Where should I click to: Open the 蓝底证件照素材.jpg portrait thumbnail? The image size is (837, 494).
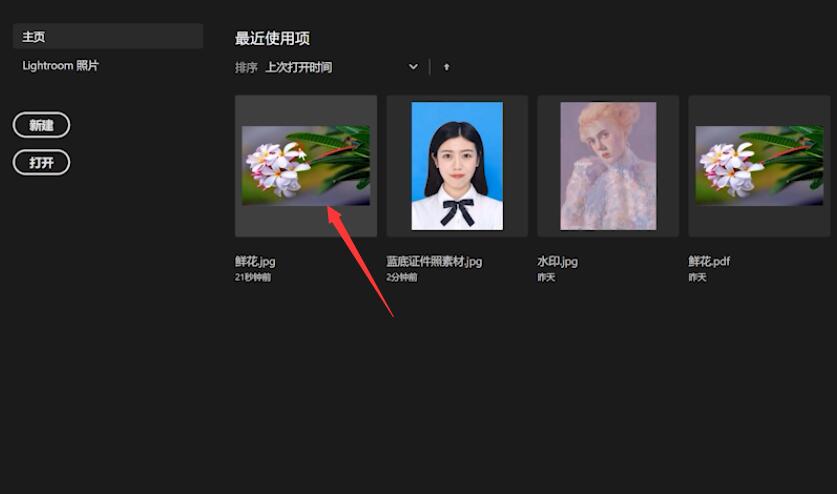pos(457,166)
